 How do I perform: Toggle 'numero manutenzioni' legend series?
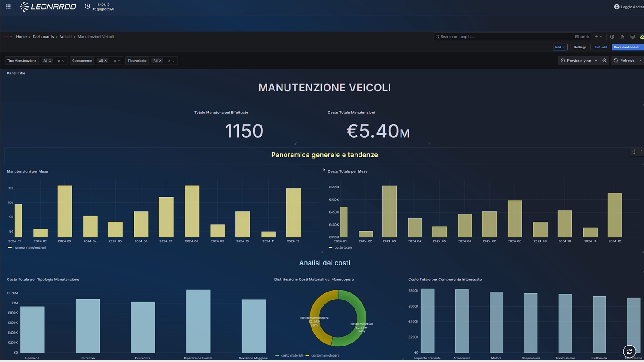(x=29, y=248)
